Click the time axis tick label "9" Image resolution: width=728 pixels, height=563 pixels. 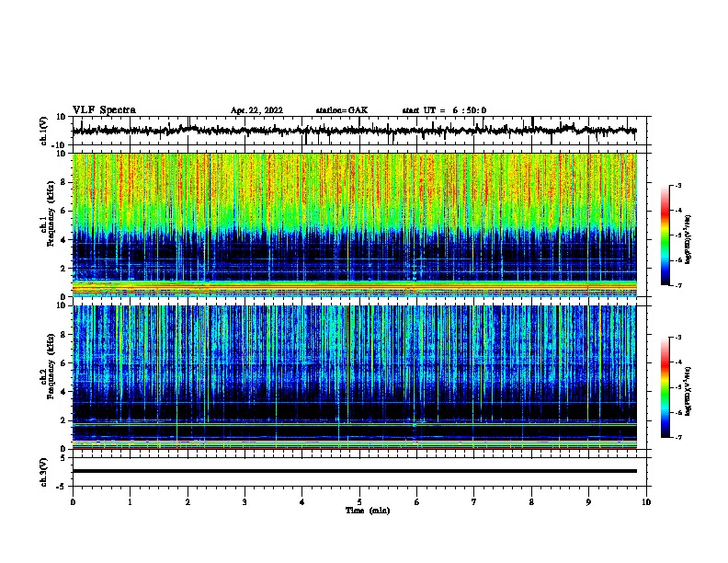click(588, 502)
